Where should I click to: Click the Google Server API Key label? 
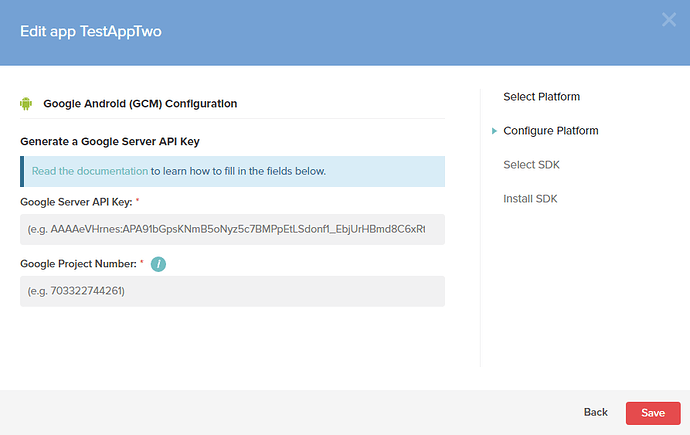tap(76, 202)
